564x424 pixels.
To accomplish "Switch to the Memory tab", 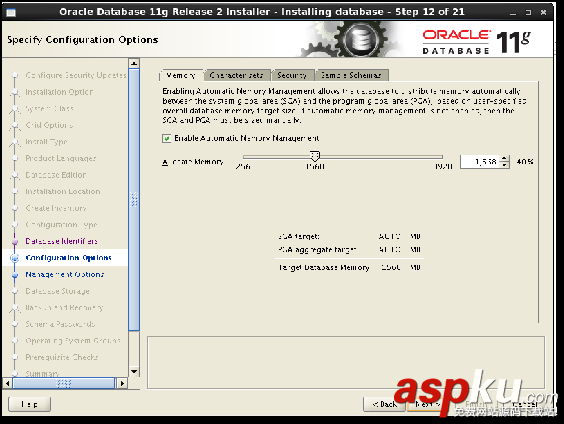I will point(181,75).
